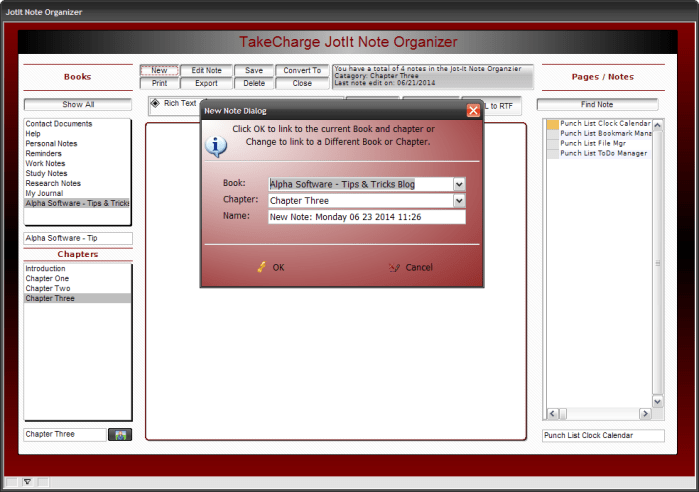Open note Punch List ToDo Manager
The width and height of the screenshot is (699, 492).
(x=605, y=153)
